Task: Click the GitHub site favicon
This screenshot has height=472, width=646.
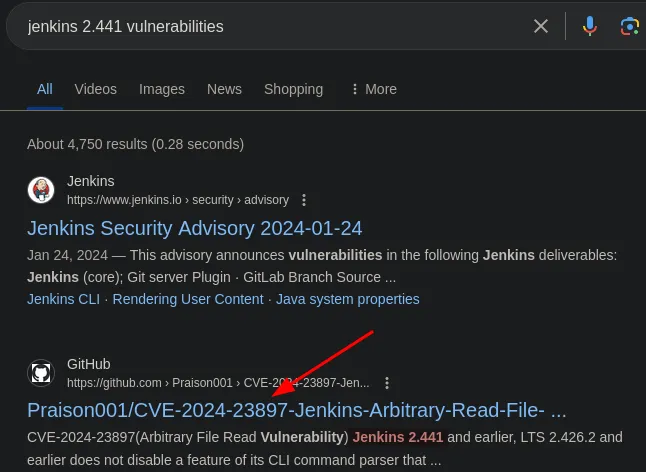Action: pos(41,373)
